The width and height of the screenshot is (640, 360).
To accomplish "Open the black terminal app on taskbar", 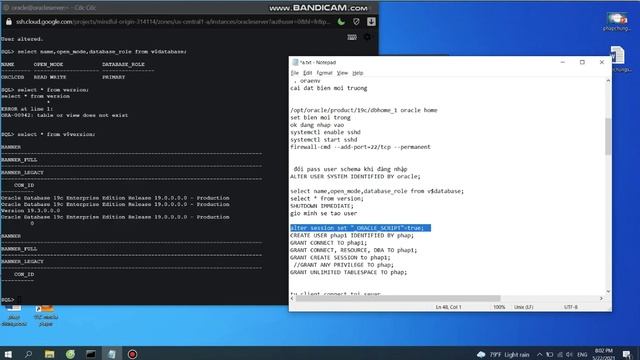I will click(x=91, y=354).
